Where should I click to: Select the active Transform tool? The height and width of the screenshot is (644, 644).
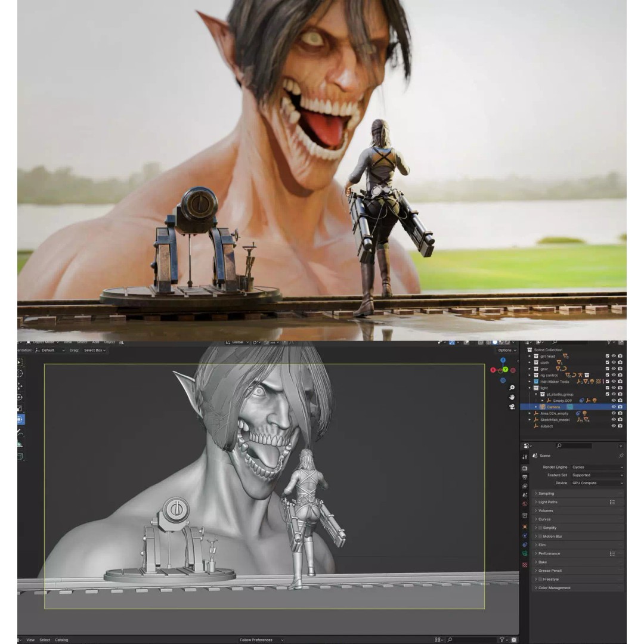20,419
